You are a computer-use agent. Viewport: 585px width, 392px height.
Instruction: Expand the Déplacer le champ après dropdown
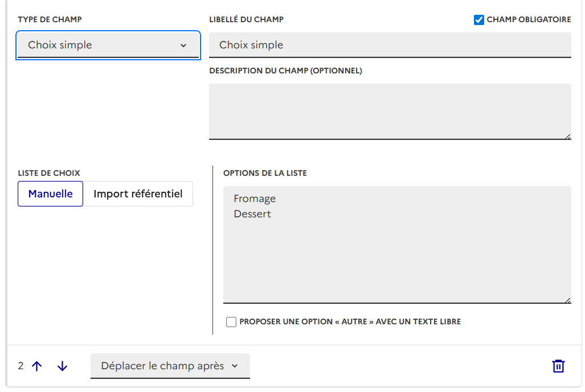pyautogui.click(x=170, y=366)
